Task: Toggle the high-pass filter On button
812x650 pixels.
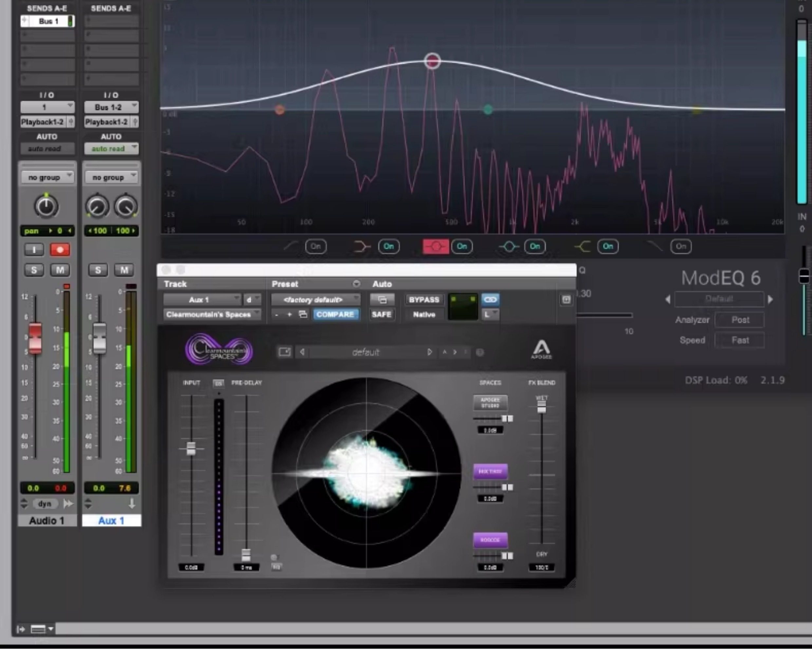Action: pyautogui.click(x=316, y=246)
